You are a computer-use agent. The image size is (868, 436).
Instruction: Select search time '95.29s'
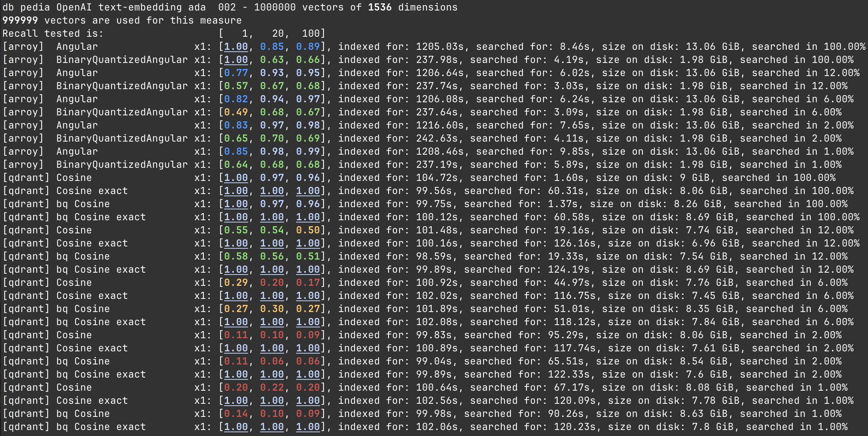(x=566, y=335)
